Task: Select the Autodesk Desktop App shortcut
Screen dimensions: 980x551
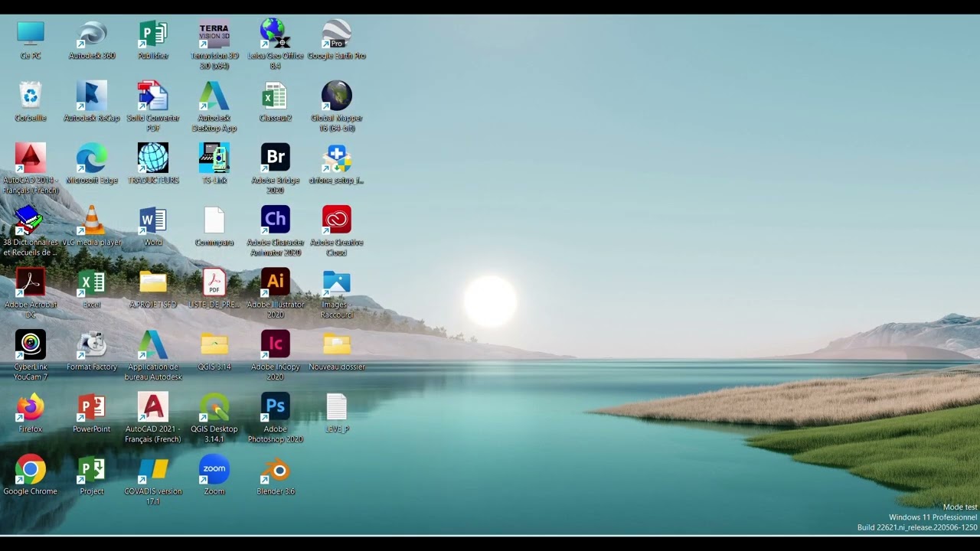Action: point(214,96)
